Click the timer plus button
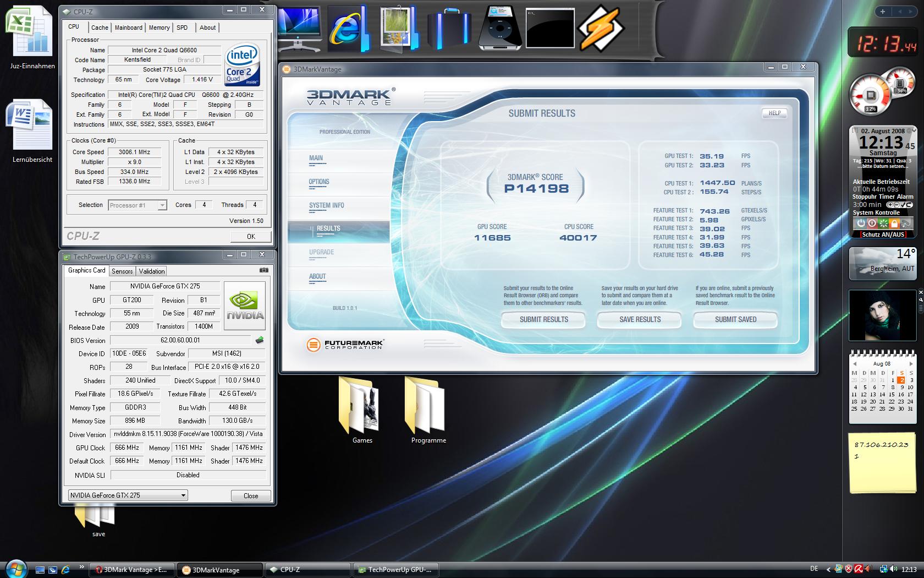The width and height of the screenshot is (924, 578). 890,205
